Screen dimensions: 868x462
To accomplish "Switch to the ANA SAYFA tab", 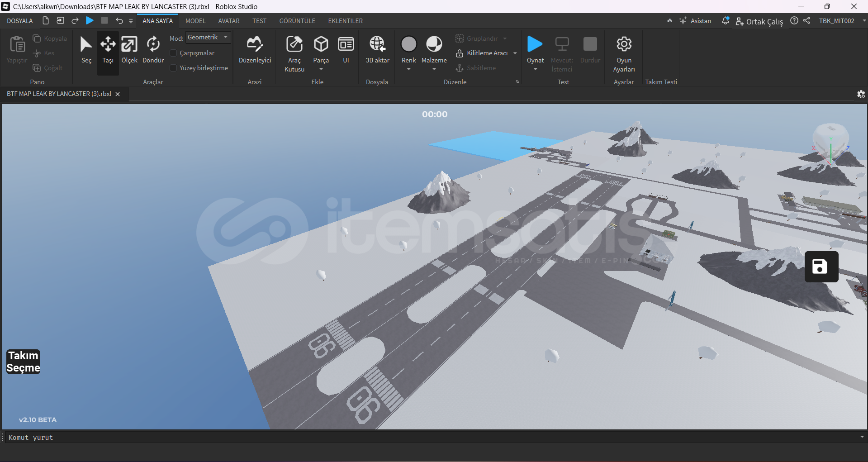I will (157, 21).
